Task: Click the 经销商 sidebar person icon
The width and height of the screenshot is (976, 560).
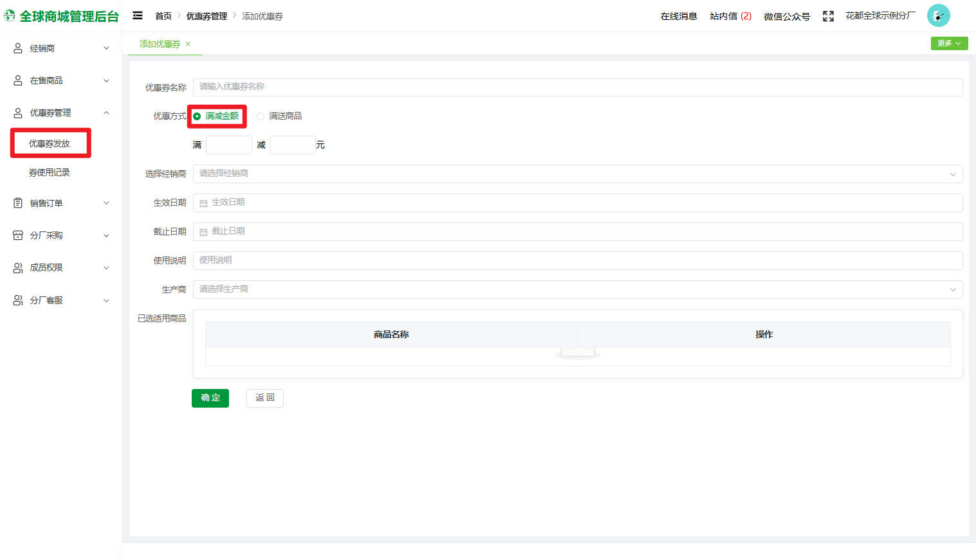Action: pyautogui.click(x=18, y=48)
